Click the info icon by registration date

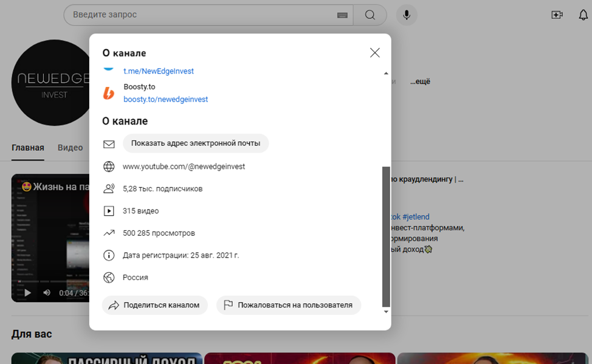pos(109,255)
